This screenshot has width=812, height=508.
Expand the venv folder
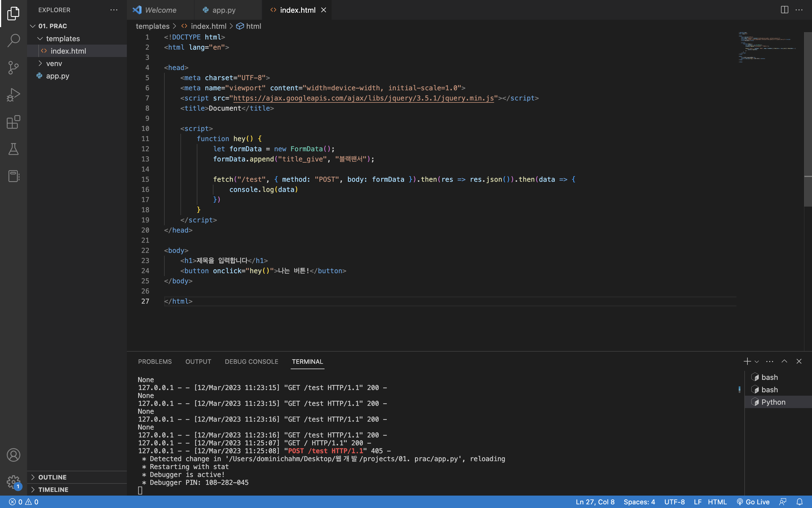77,63
